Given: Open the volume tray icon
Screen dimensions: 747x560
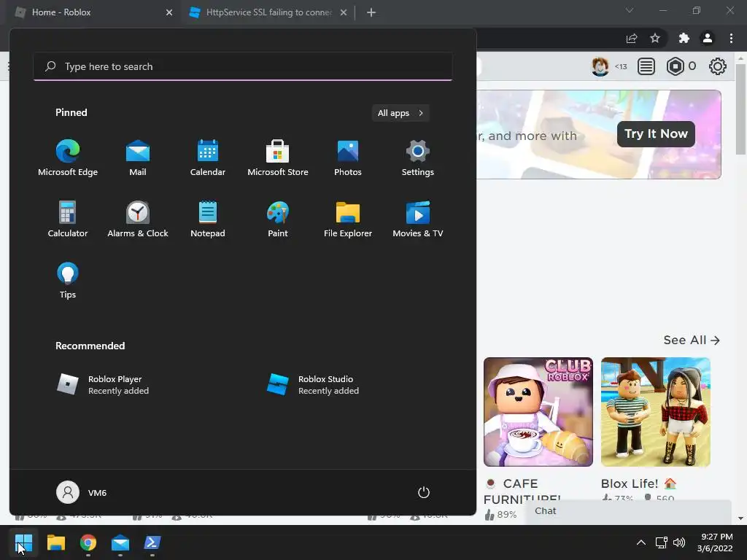Looking at the screenshot, I should click(679, 542).
